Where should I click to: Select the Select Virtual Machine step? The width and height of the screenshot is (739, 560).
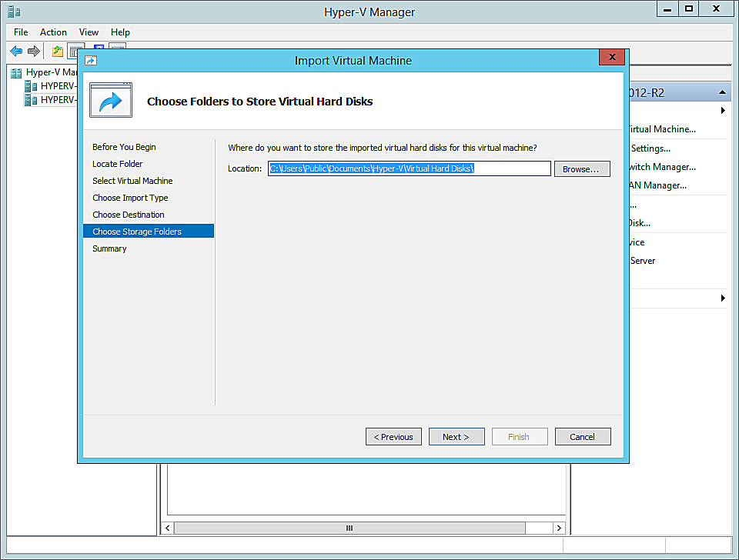pos(132,181)
